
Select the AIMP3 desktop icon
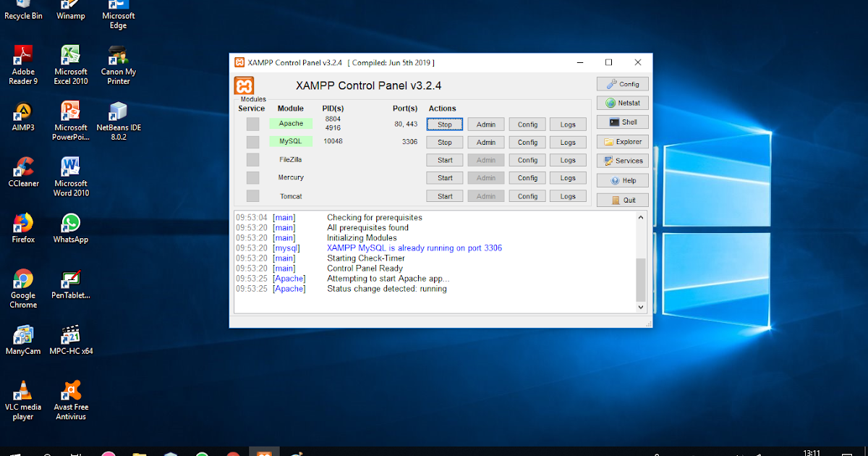tap(23, 117)
